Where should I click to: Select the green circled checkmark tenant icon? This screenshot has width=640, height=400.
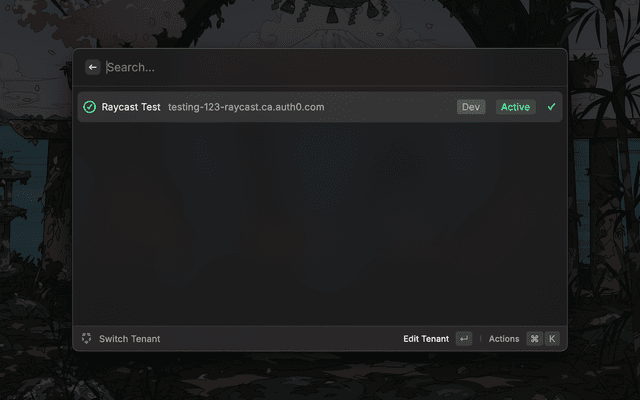tap(89, 107)
